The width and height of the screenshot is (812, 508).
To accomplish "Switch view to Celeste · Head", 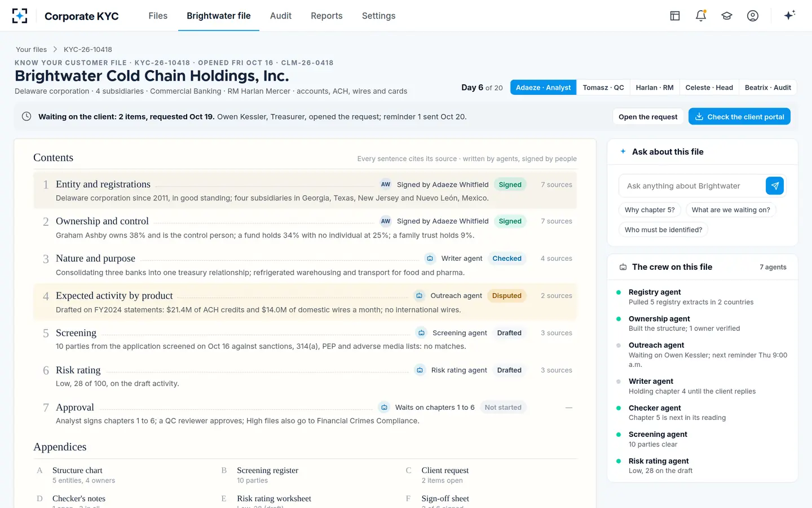I will [709, 87].
